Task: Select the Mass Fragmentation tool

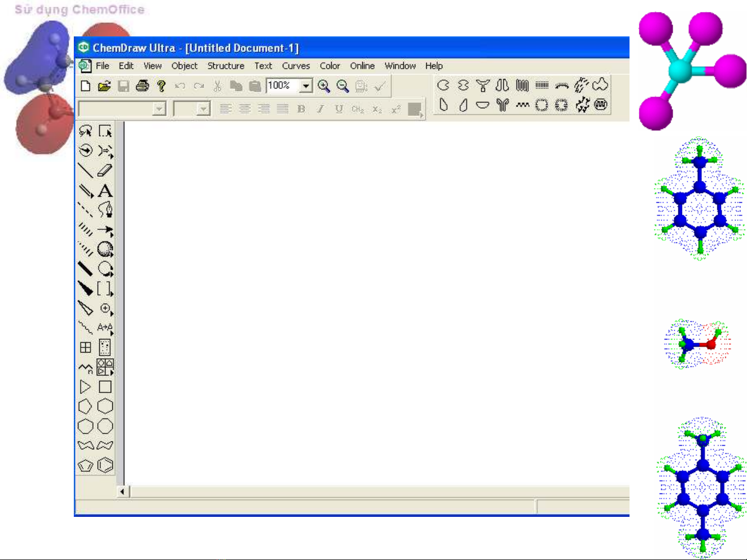Action: [105, 150]
